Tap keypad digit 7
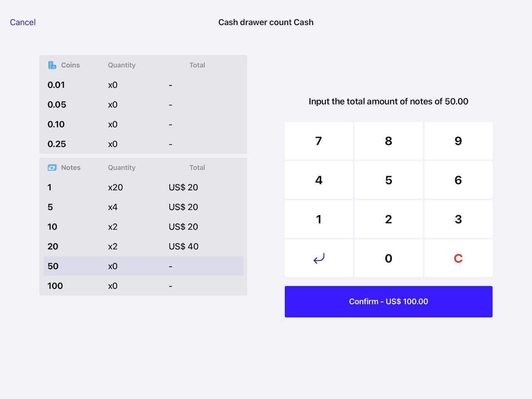 [x=319, y=141]
